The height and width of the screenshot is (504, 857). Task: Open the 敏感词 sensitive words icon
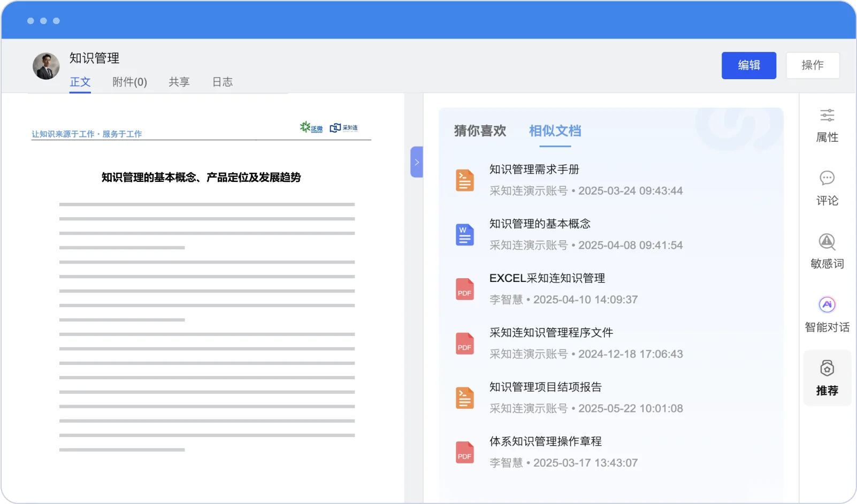click(x=827, y=242)
